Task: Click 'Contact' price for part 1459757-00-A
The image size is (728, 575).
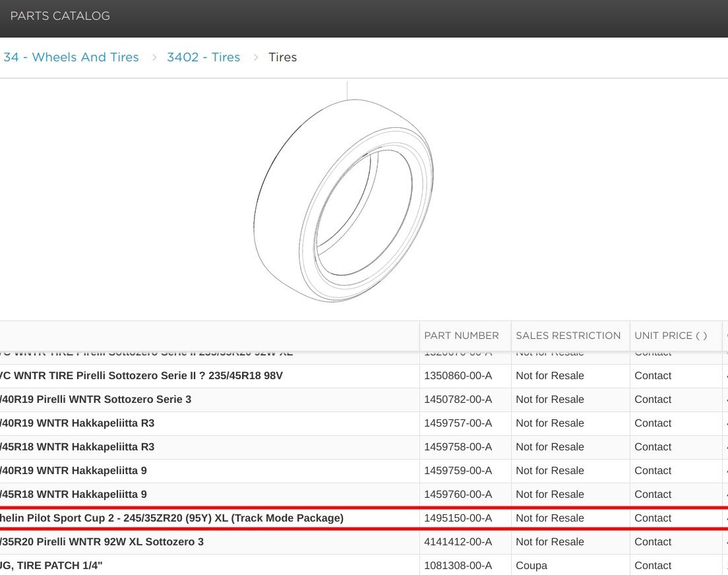Action: 653,423
